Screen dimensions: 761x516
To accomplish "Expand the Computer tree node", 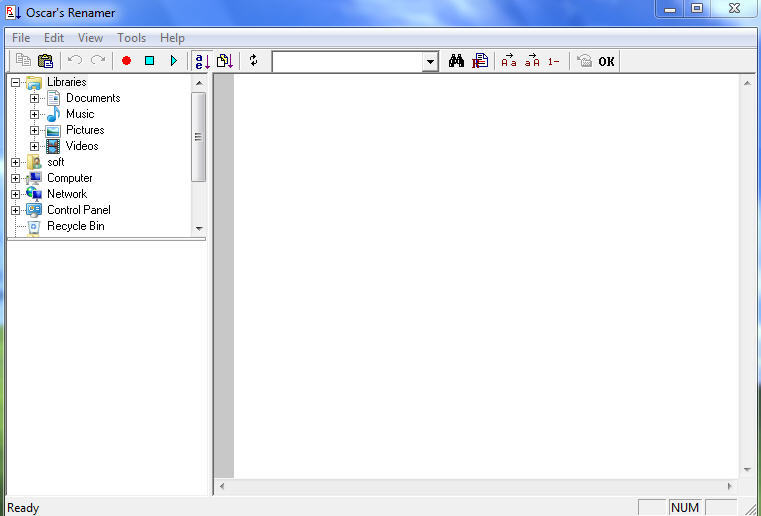I will pyautogui.click(x=16, y=178).
